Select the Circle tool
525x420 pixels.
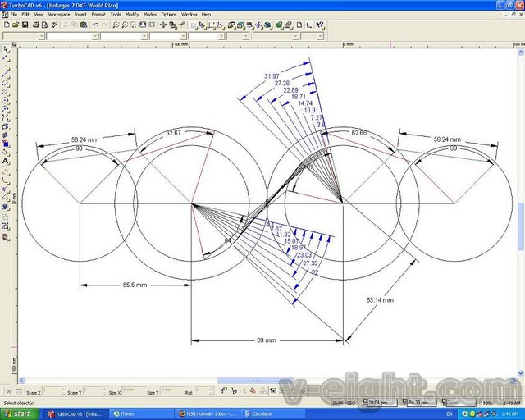pos(5,100)
